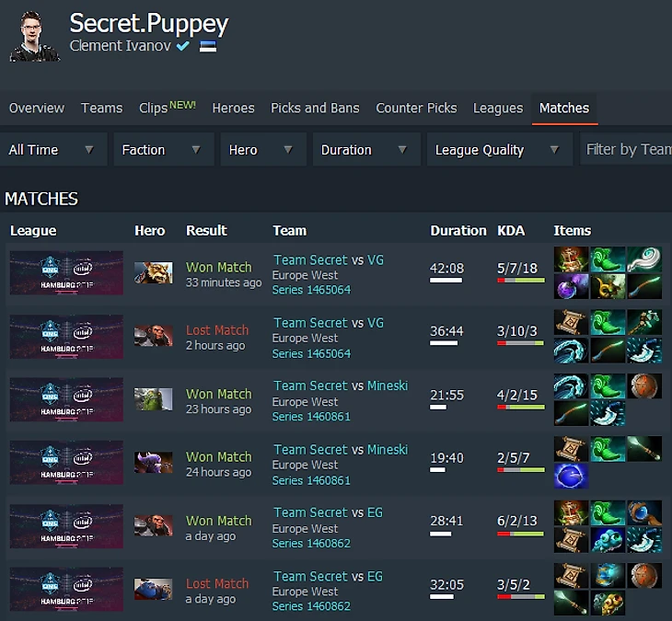Switch to the Overview tab
This screenshot has height=621, width=672.
tap(37, 108)
